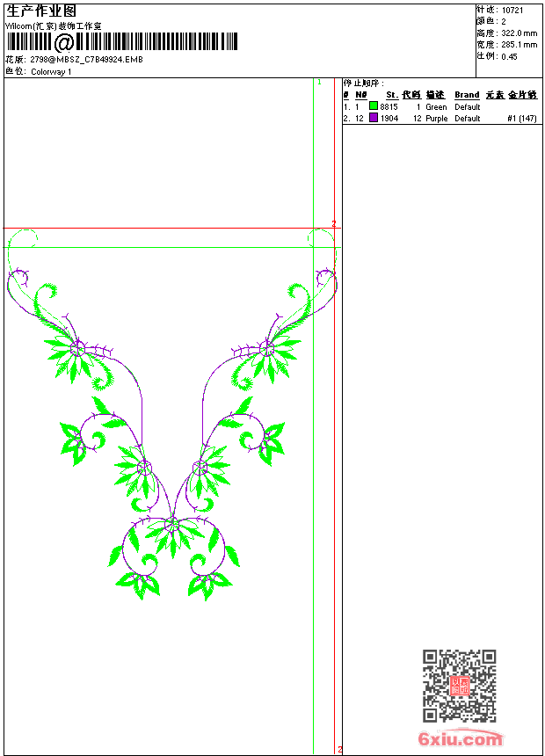Screen dimensions: 545x756
Task: Click the Wilcom studio name line
Action: 53,26
